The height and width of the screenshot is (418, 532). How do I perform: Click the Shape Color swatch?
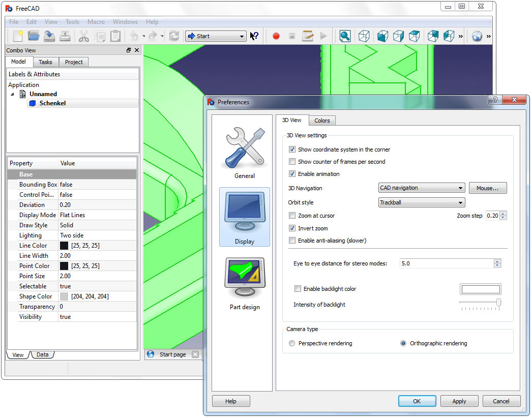click(x=64, y=296)
